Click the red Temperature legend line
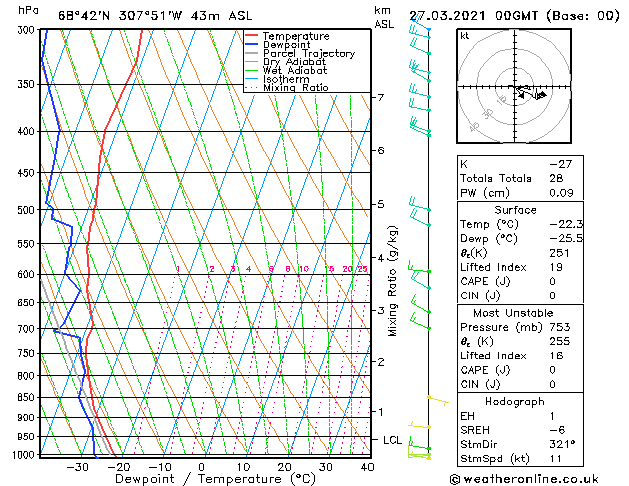 coord(251,36)
